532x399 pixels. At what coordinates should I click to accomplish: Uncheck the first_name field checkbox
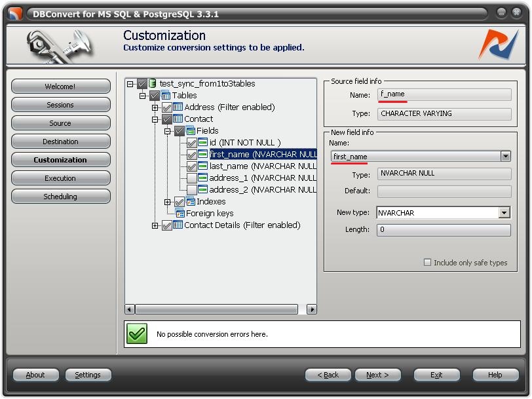(192, 155)
